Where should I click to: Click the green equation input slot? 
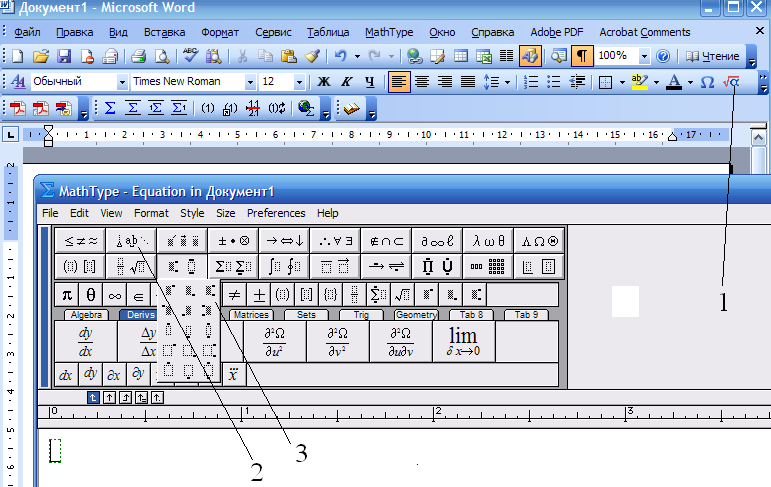[x=55, y=451]
